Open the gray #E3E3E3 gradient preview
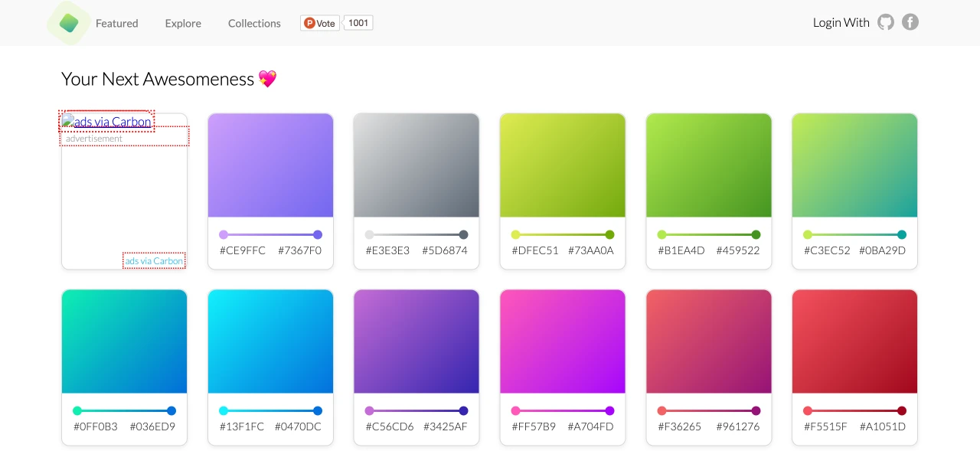The image size is (980, 451). click(416, 165)
